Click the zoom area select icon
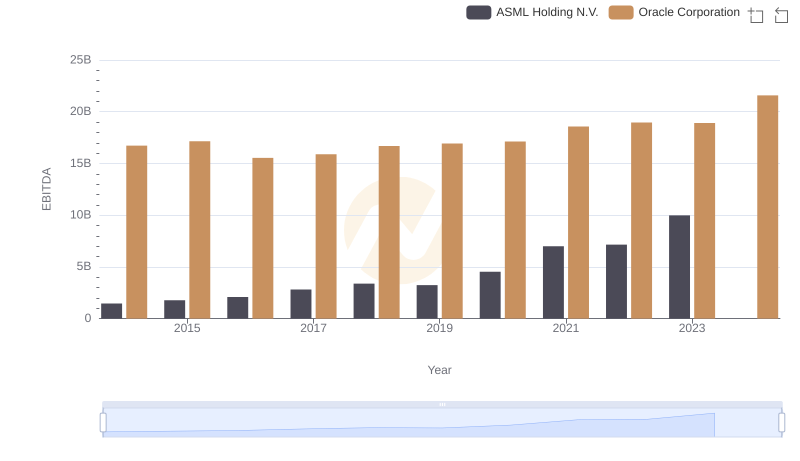Image resolution: width=800 pixels, height=461 pixels. point(756,15)
